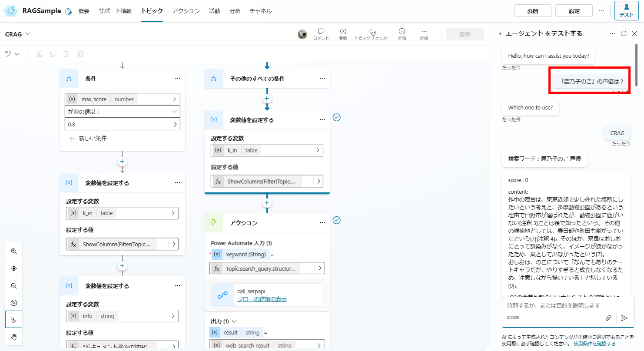Click the checkmark beside アクション node
Viewport: 644px width, 351px height.
point(336,220)
